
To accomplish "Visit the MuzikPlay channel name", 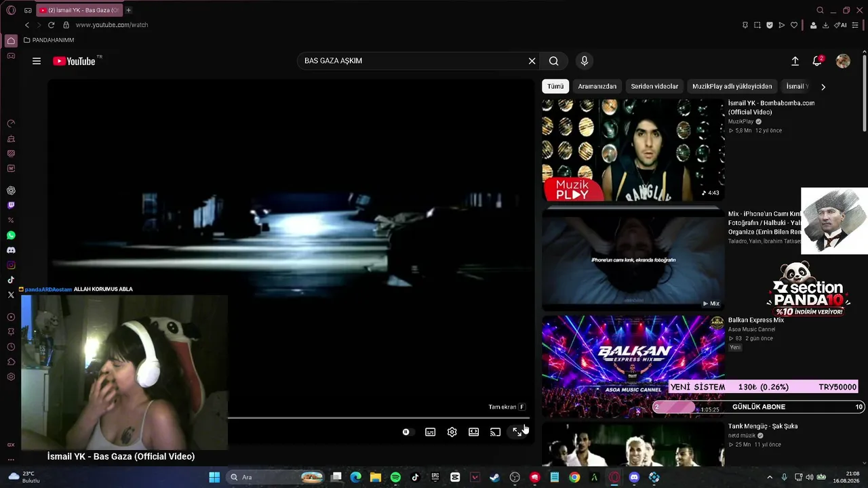I will [741, 121].
